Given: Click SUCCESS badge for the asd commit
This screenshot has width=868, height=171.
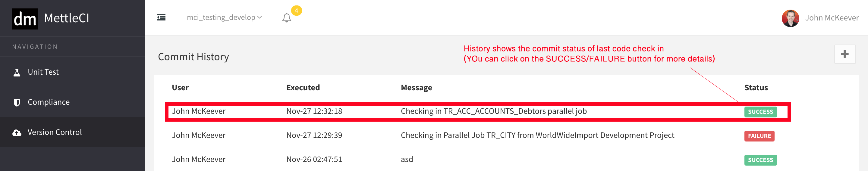Looking at the screenshot, I should (760, 160).
